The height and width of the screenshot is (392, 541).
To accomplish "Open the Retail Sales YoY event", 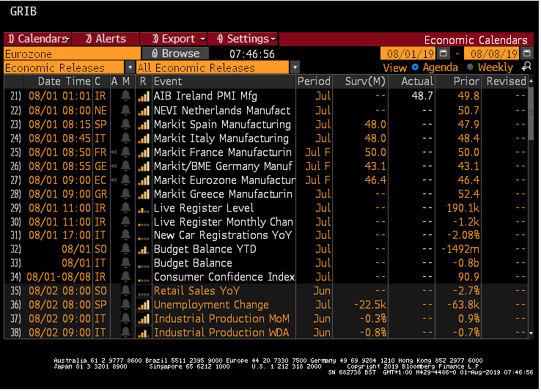I will click(x=196, y=291).
